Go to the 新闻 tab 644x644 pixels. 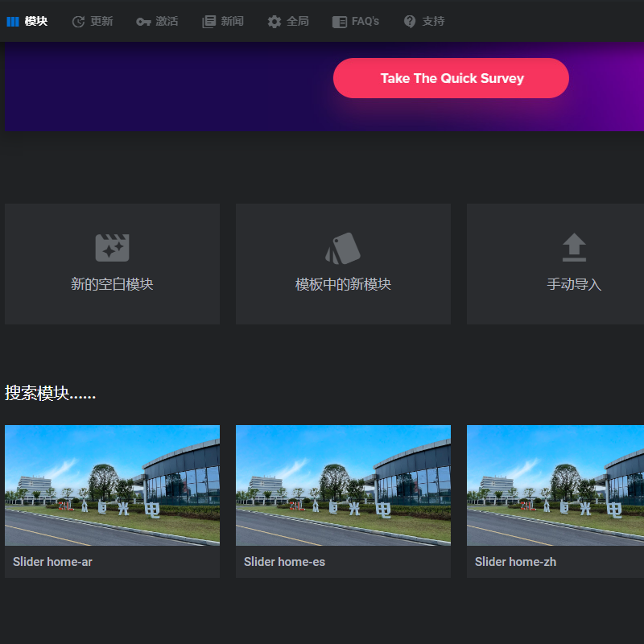pyautogui.click(x=232, y=21)
